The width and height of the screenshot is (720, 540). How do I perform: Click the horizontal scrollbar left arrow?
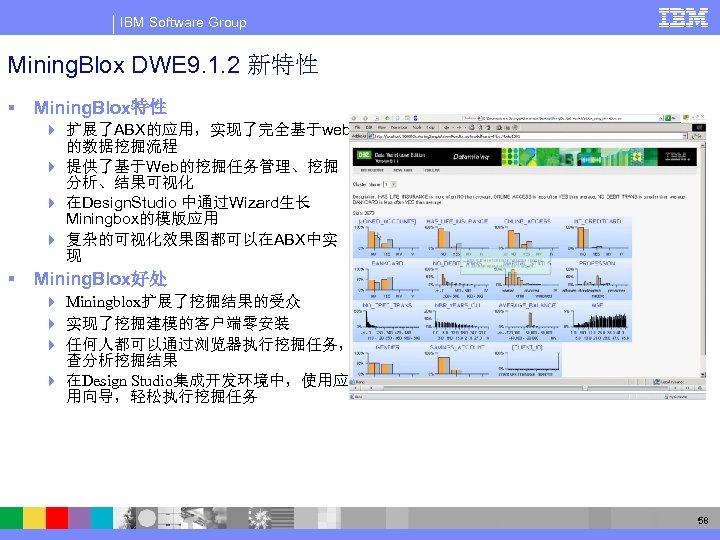click(355, 388)
